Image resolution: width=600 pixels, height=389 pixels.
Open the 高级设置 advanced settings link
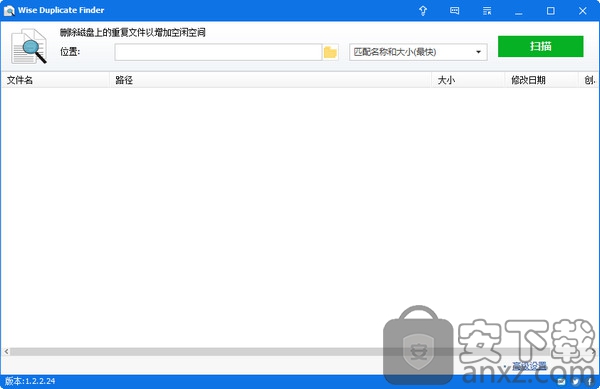click(x=529, y=366)
